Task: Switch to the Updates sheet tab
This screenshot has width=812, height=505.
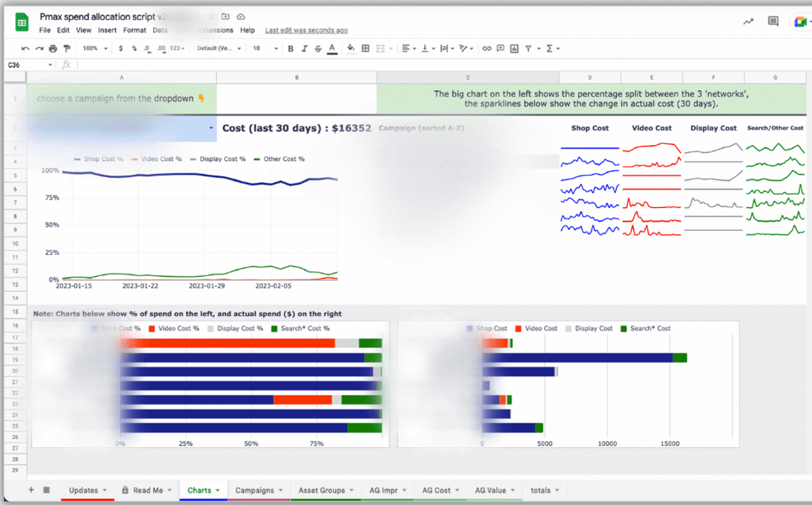Action: point(88,491)
